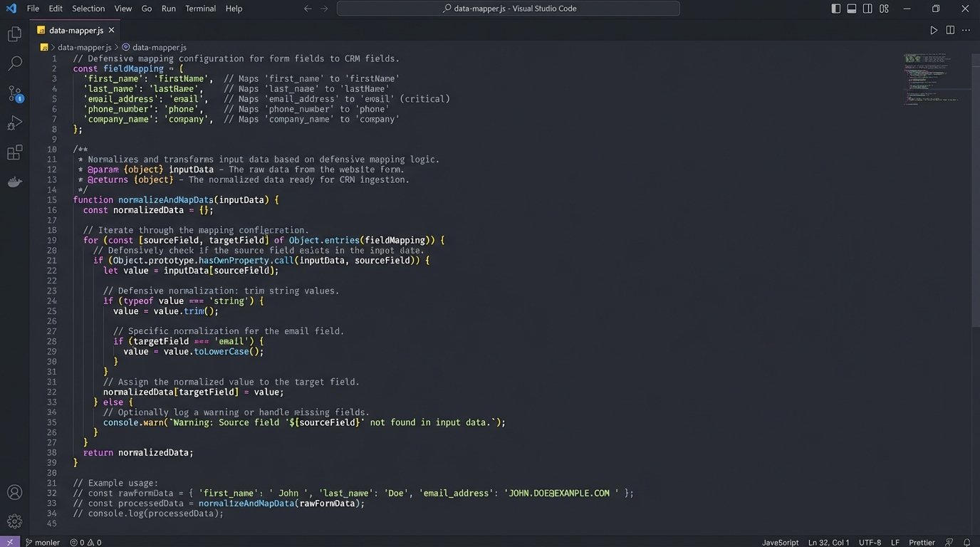
Task: Open the Run and Debug view
Action: [14, 123]
